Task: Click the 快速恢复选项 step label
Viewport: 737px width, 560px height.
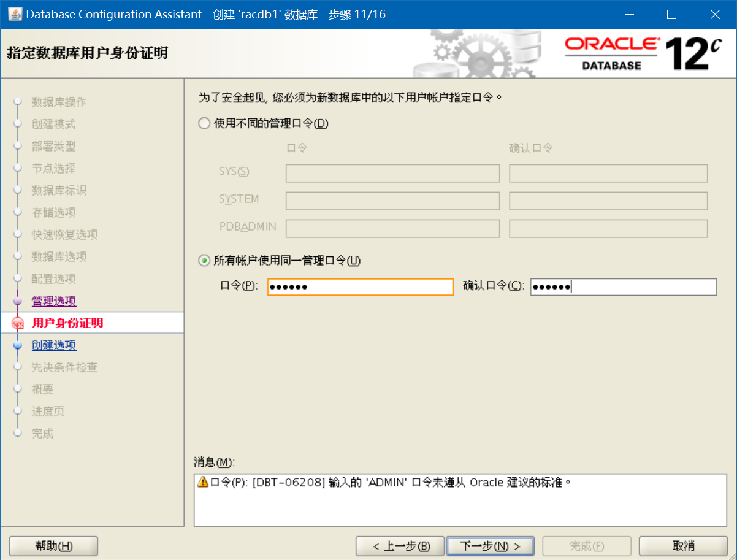Action: [x=64, y=235]
